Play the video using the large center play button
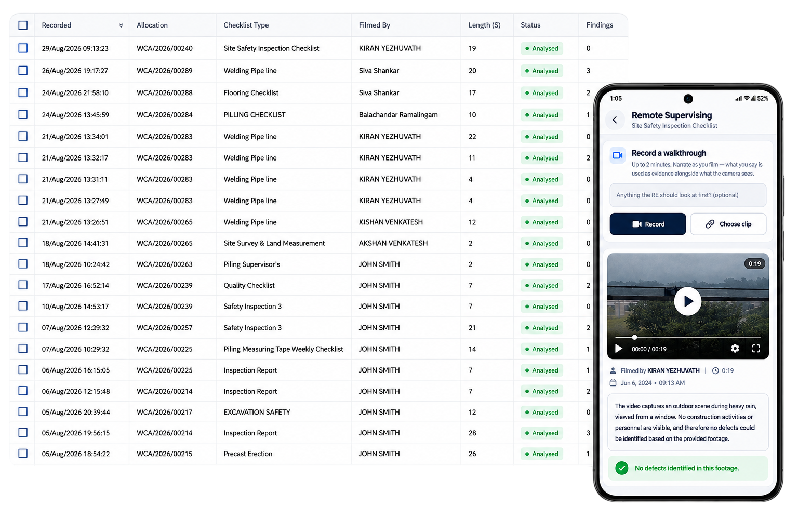The image size is (798, 532). click(688, 301)
